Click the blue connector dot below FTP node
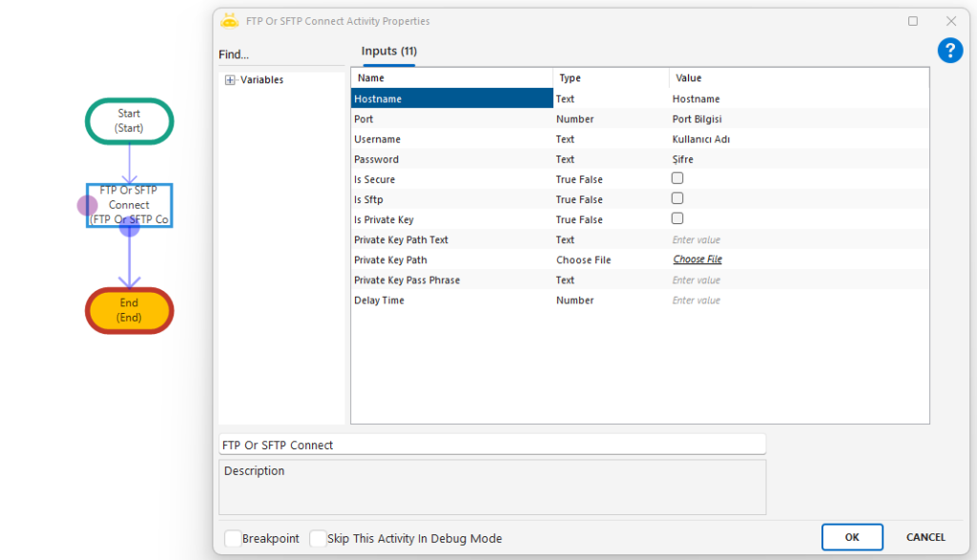 tap(130, 226)
